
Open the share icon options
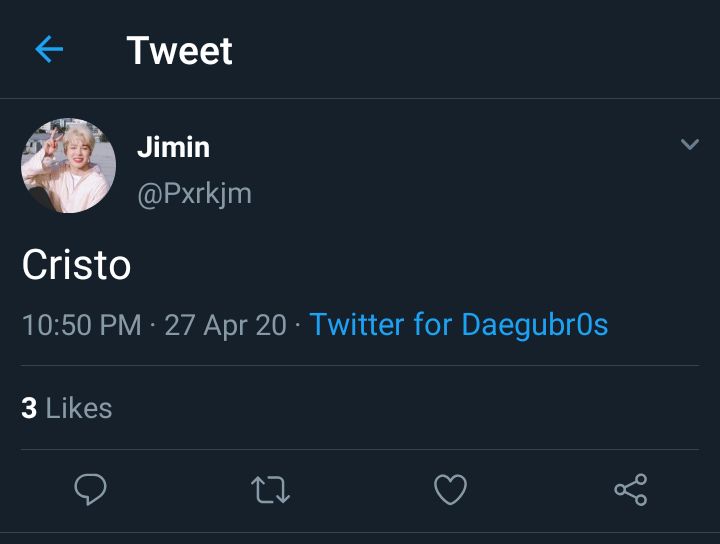[631, 490]
